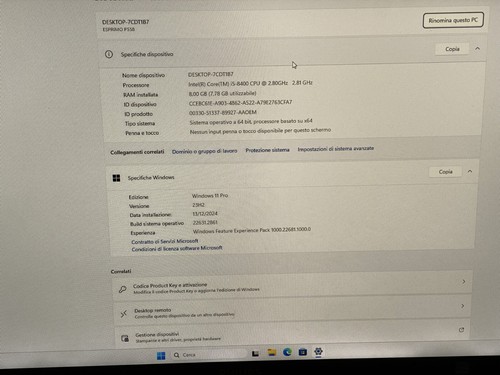Click the Rinomina questo PC button
The height and width of the screenshot is (375, 500).
tap(453, 20)
